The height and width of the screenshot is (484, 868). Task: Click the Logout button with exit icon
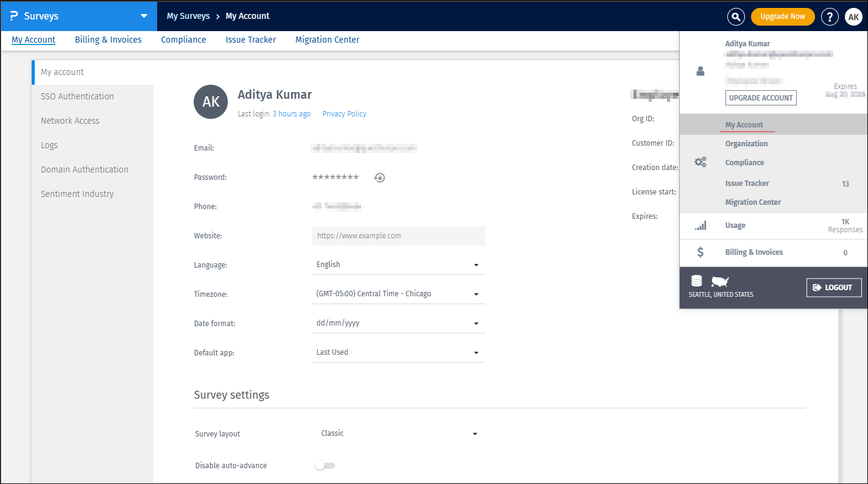click(834, 287)
